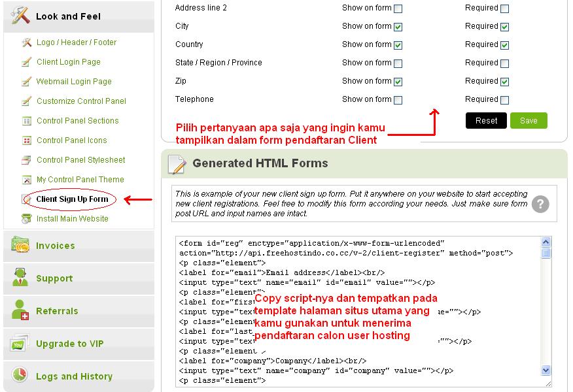
Task: Click the Control Panel Icons grid icon
Action: pos(27,140)
